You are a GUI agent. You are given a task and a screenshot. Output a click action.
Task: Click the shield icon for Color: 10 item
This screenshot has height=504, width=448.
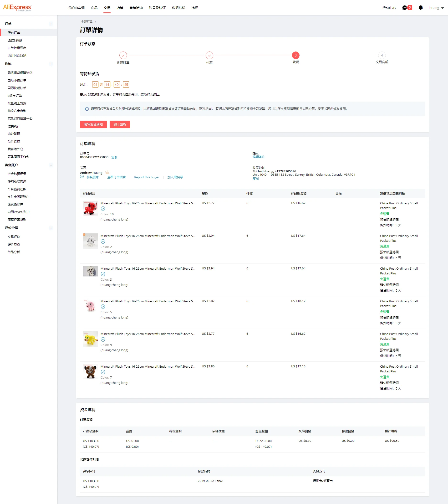click(x=103, y=209)
